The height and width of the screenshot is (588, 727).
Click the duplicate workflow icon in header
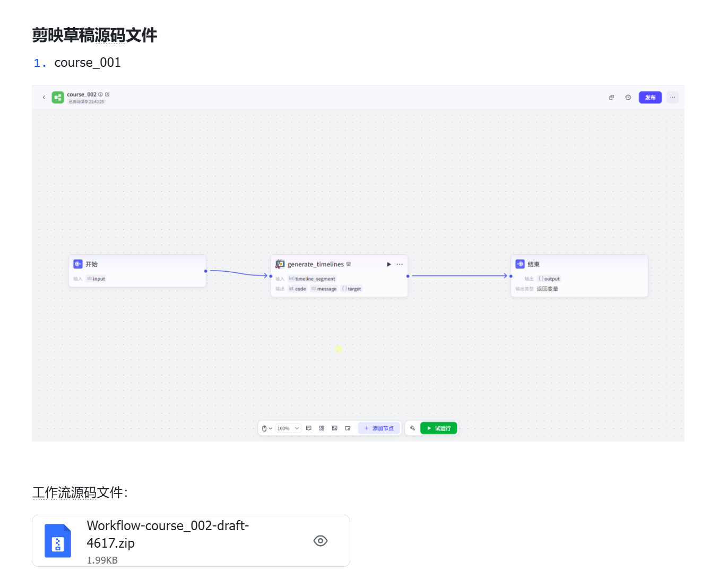[x=611, y=98]
